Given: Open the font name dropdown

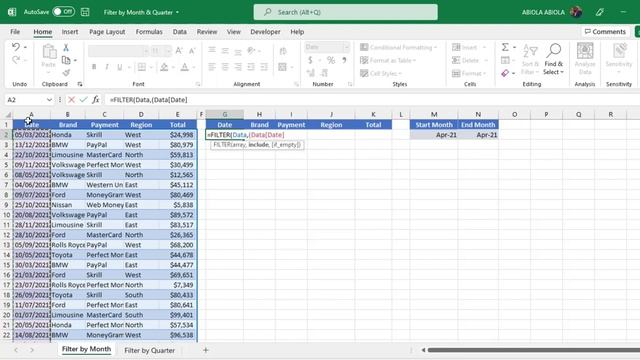Looking at the screenshot, I should [146, 51].
